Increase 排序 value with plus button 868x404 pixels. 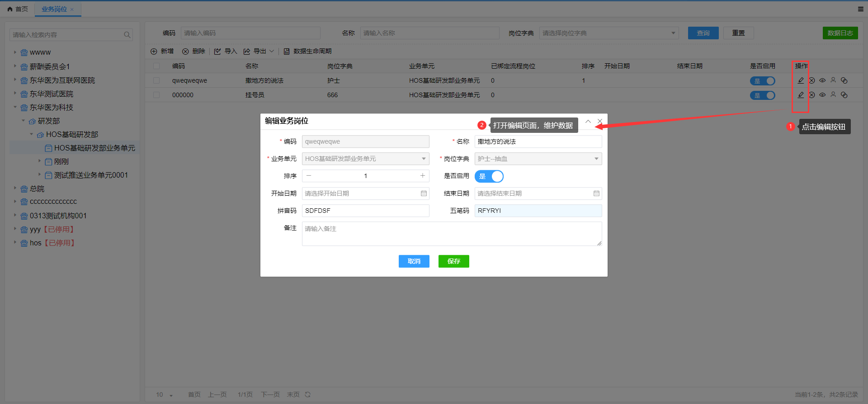tap(423, 176)
